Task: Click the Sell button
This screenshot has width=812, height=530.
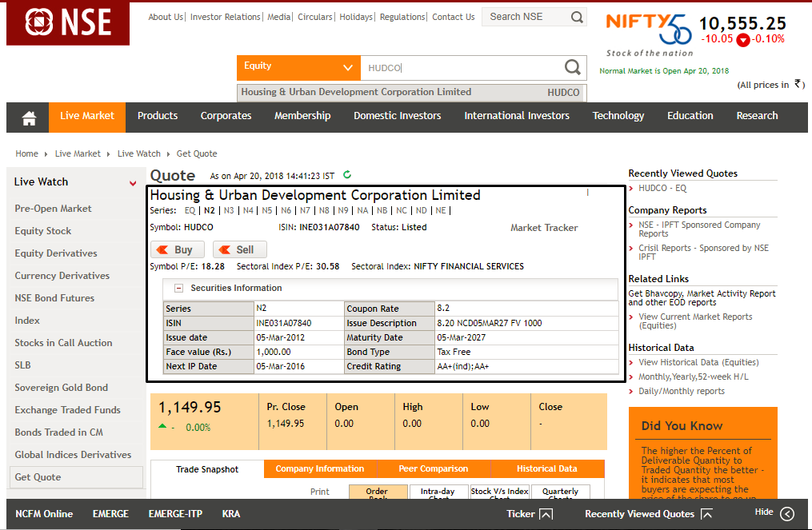Action: (x=240, y=249)
